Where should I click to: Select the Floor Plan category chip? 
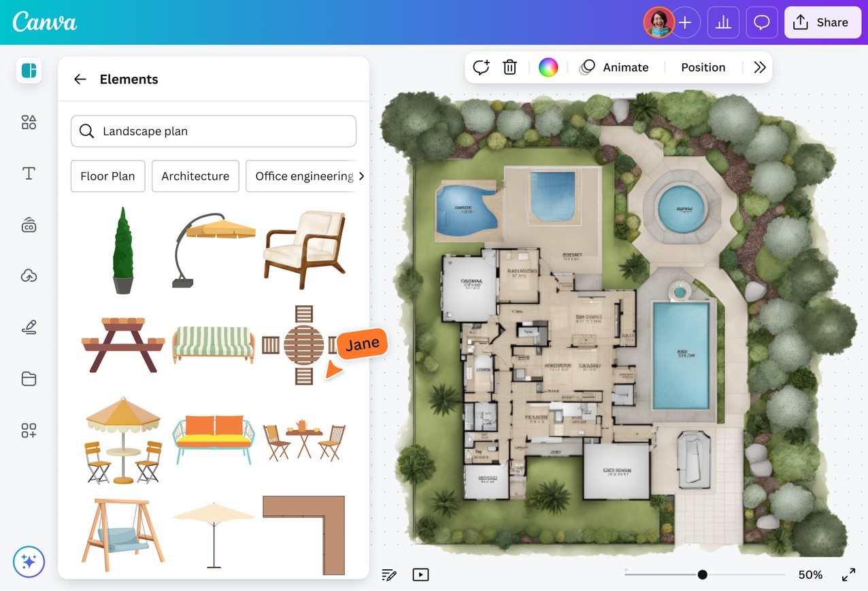coord(107,176)
